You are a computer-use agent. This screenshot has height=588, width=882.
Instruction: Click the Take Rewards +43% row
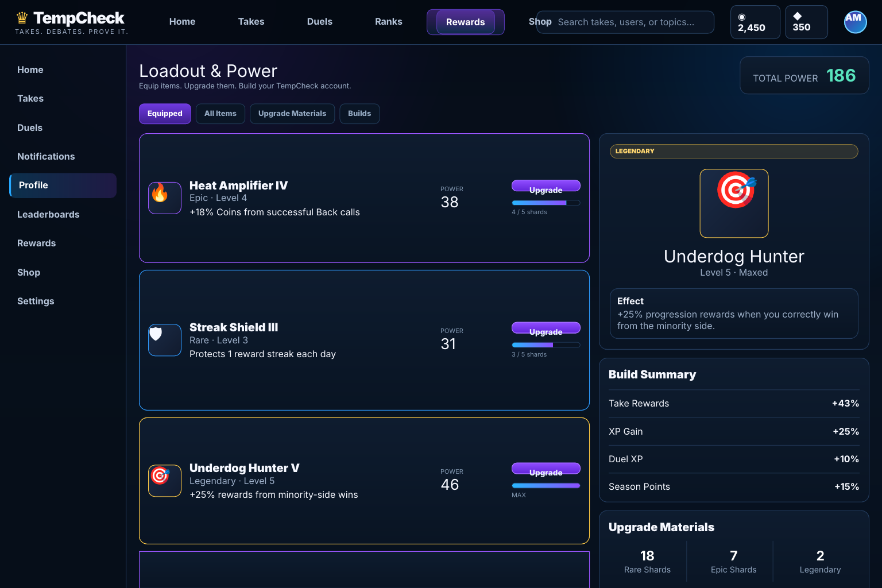pyautogui.click(x=734, y=404)
